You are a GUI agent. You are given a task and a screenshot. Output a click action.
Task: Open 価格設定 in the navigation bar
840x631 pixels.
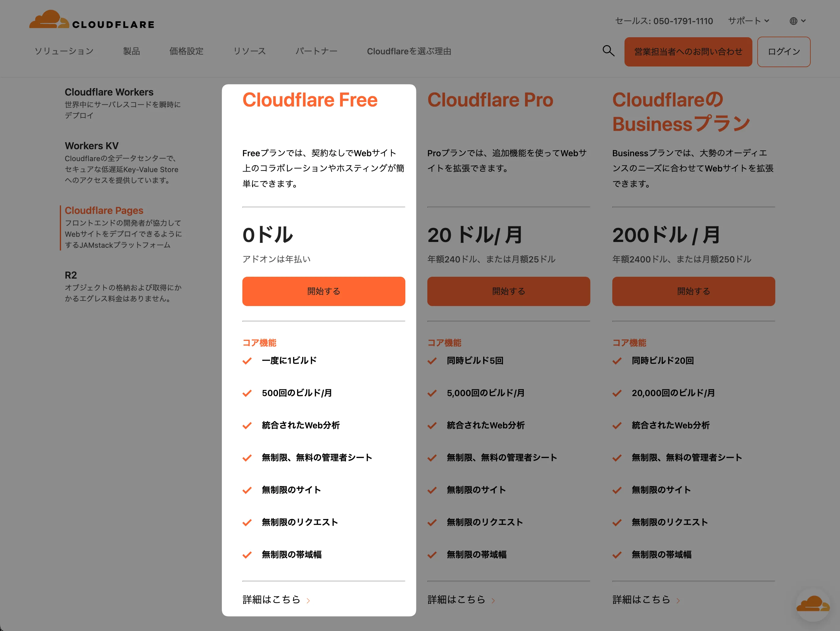coord(186,51)
